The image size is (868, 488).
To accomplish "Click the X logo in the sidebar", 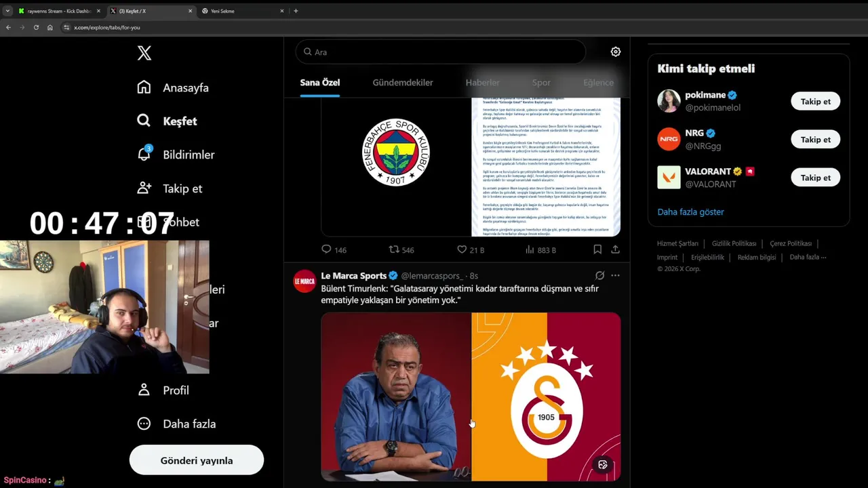I will point(144,54).
